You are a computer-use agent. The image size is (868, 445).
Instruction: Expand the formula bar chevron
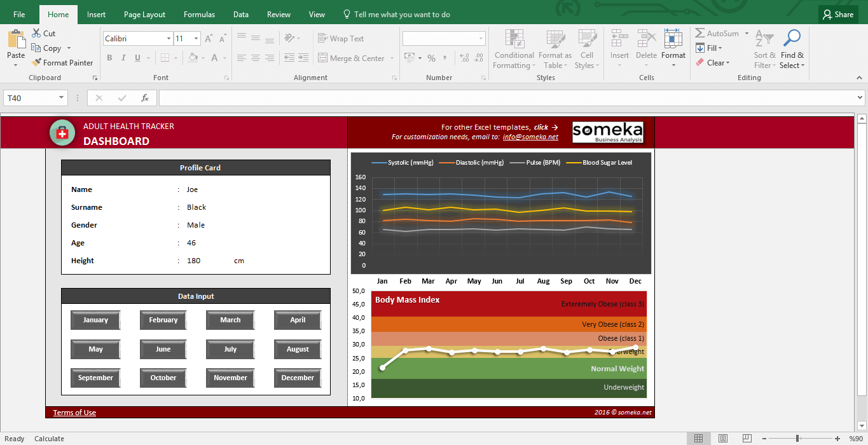[x=860, y=98]
